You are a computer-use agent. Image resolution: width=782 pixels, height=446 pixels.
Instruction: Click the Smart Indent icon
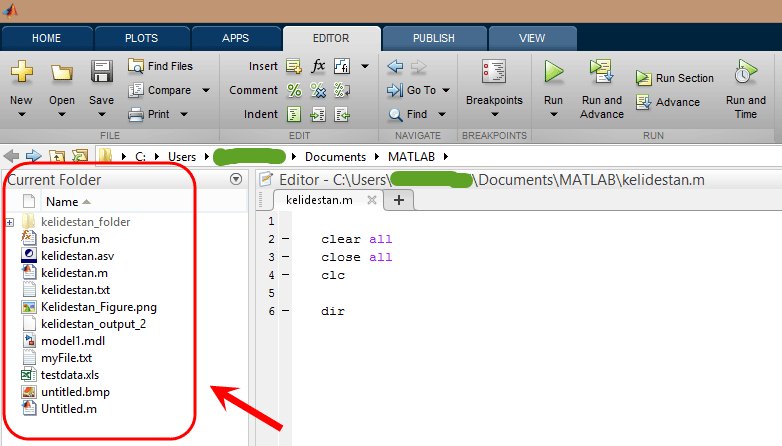pyautogui.click(x=294, y=114)
